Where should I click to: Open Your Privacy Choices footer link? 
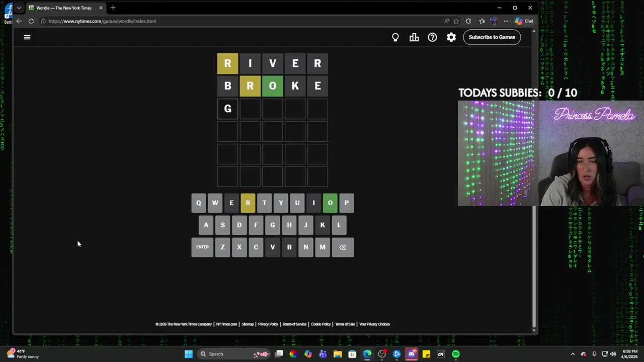pos(374,324)
